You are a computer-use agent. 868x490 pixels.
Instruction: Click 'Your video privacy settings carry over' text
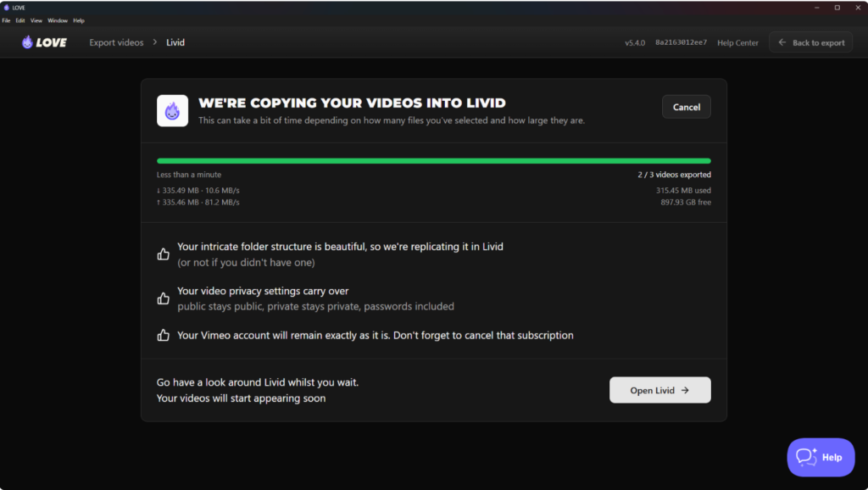pyautogui.click(x=263, y=291)
